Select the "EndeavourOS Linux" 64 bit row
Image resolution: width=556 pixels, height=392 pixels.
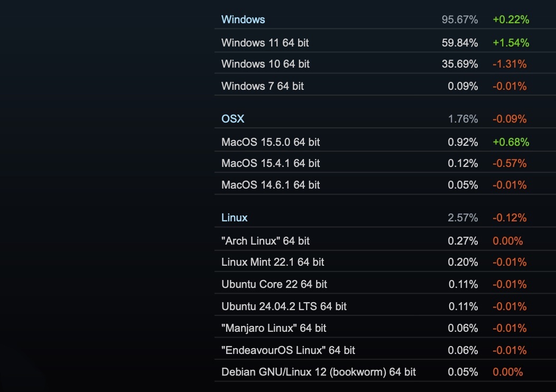pyautogui.click(x=288, y=350)
